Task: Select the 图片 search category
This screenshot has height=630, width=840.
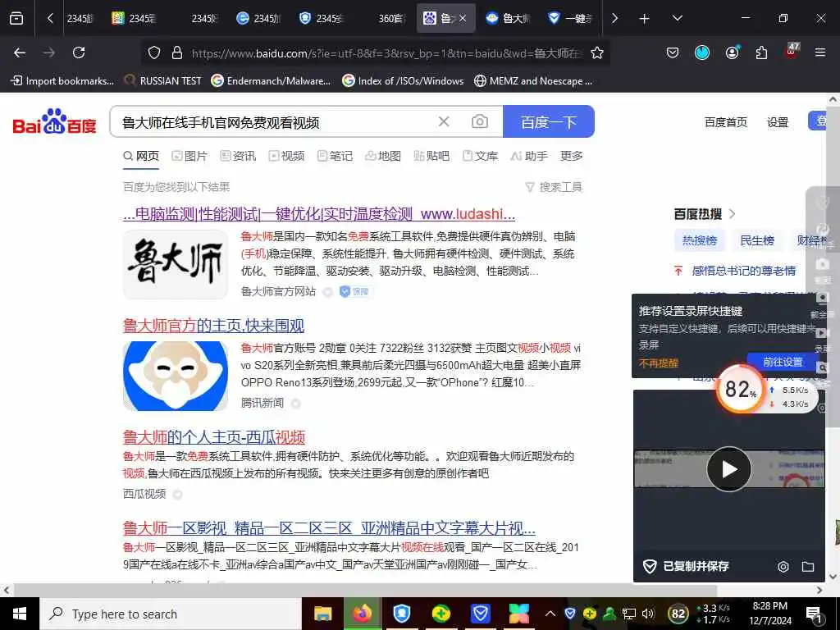Action: [x=189, y=156]
